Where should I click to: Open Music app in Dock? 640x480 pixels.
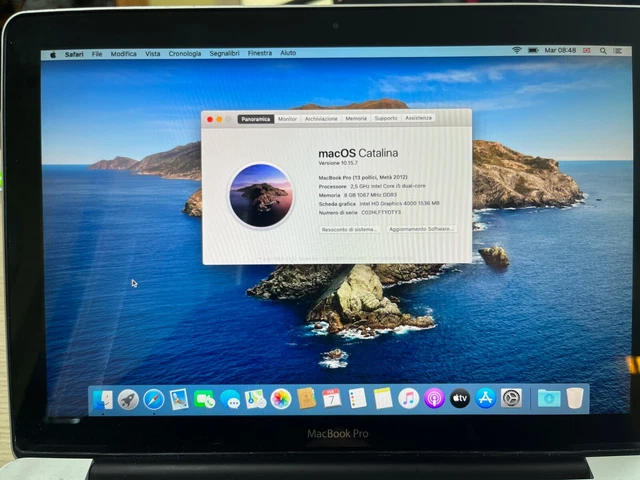pos(409,398)
